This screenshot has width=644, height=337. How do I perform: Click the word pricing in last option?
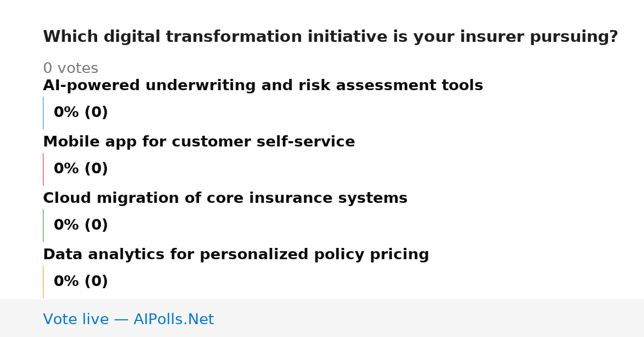(x=398, y=255)
